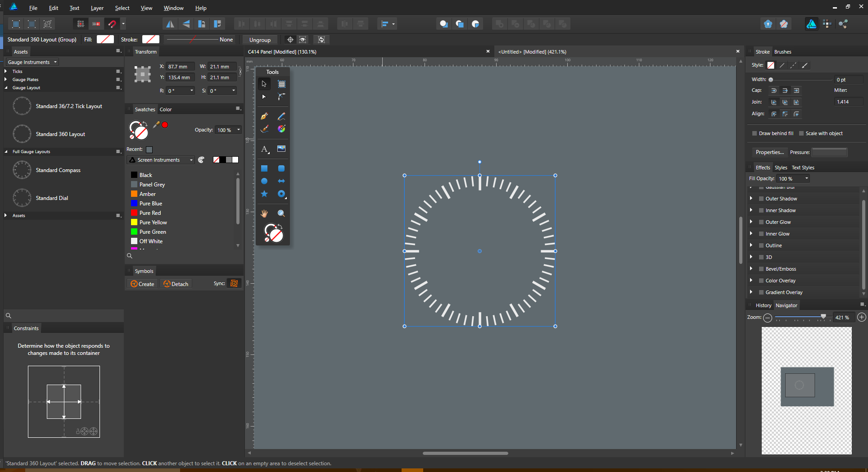Select the View hand tool
Viewport: 868px width, 472px height.
[264, 213]
